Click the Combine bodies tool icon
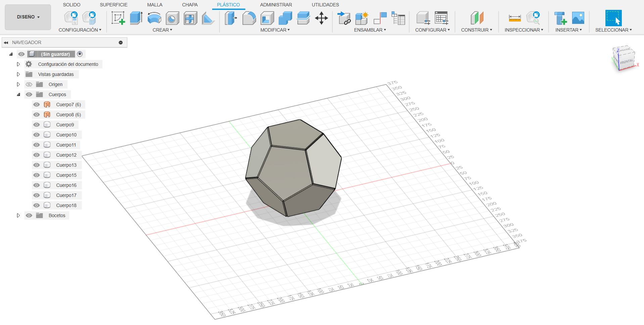The image size is (644, 325). 285,18
